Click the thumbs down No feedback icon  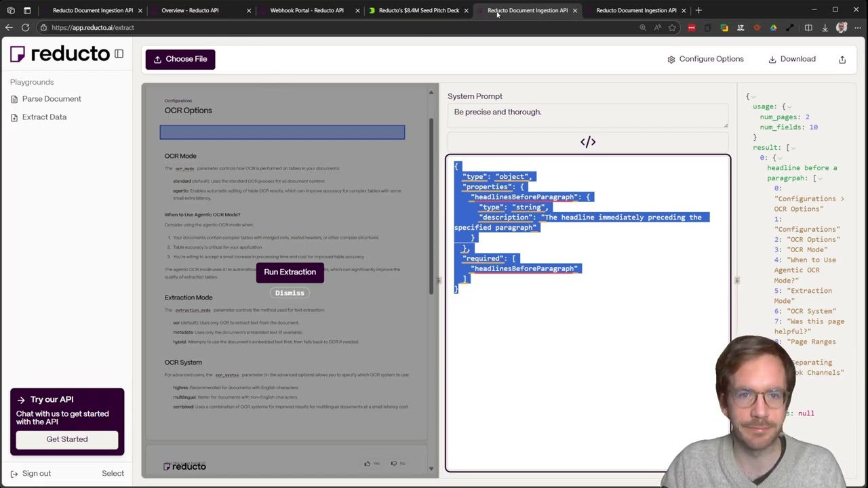point(394,464)
